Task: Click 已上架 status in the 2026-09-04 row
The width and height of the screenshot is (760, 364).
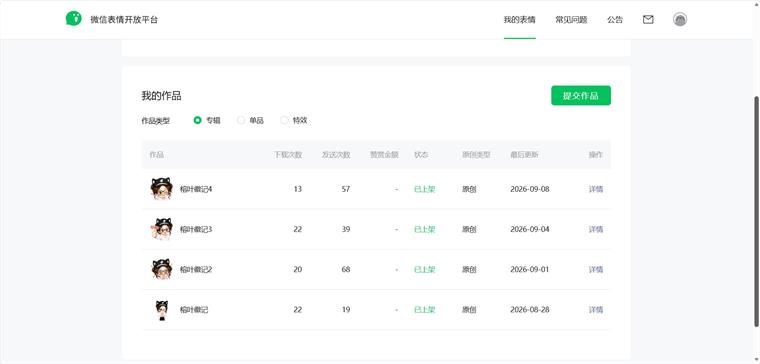Action: point(425,229)
